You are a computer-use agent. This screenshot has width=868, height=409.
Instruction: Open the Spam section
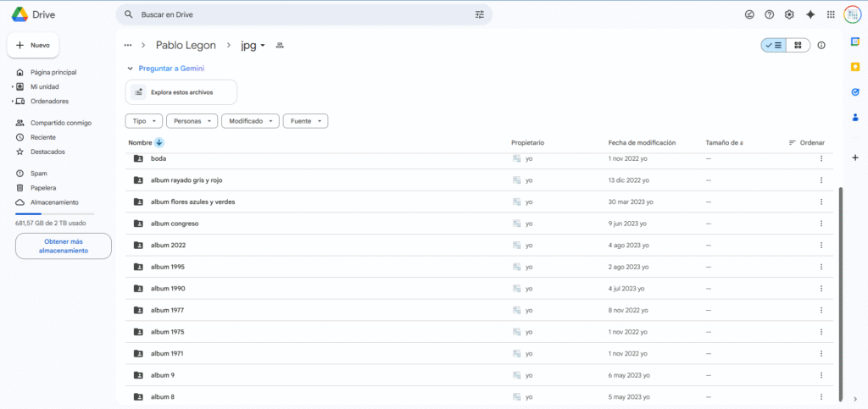coord(39,173)
